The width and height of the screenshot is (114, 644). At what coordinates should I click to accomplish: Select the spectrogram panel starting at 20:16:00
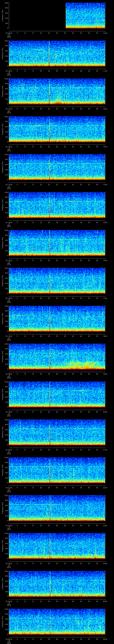click(57, 281)
